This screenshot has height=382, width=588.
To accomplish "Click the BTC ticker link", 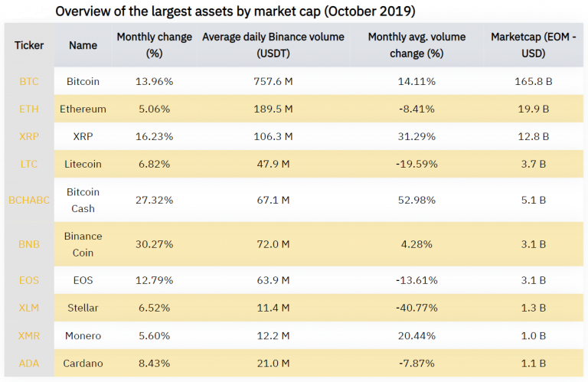I will click(x=28, y=81).
